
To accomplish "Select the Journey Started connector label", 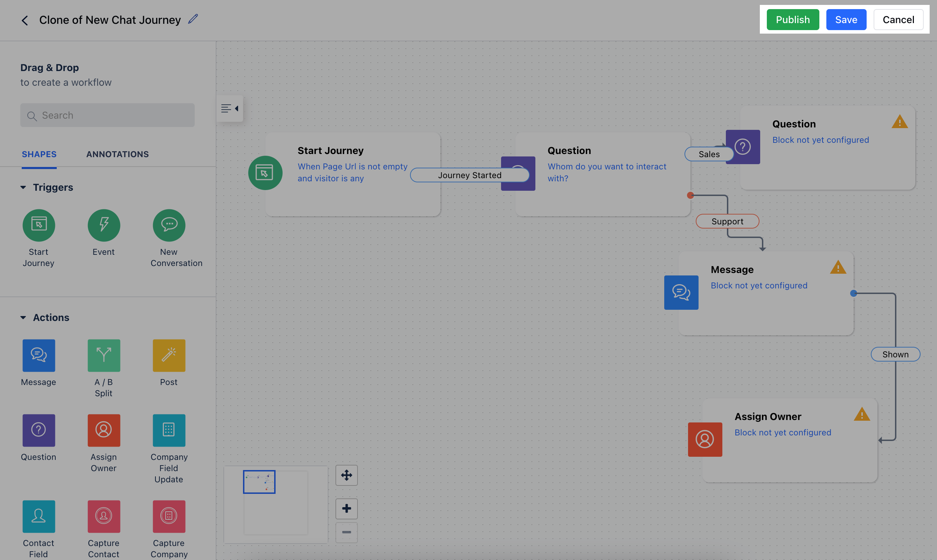I will [x=469, y=175].
